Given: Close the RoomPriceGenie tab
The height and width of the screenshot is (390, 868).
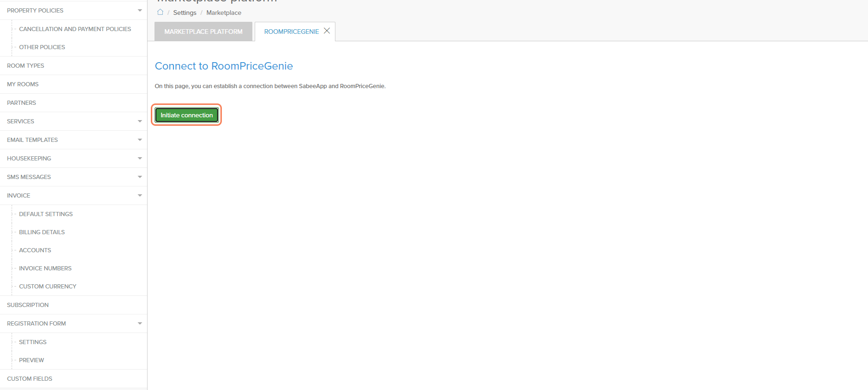Looking at the screenshot, I should click(327, 31).
